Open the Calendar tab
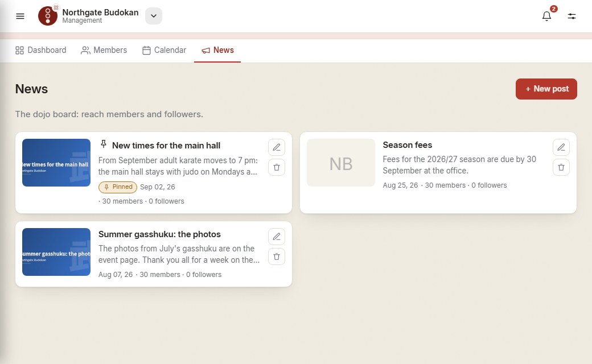This screenshot has width=592, height=364. click(x=165, y=50)
